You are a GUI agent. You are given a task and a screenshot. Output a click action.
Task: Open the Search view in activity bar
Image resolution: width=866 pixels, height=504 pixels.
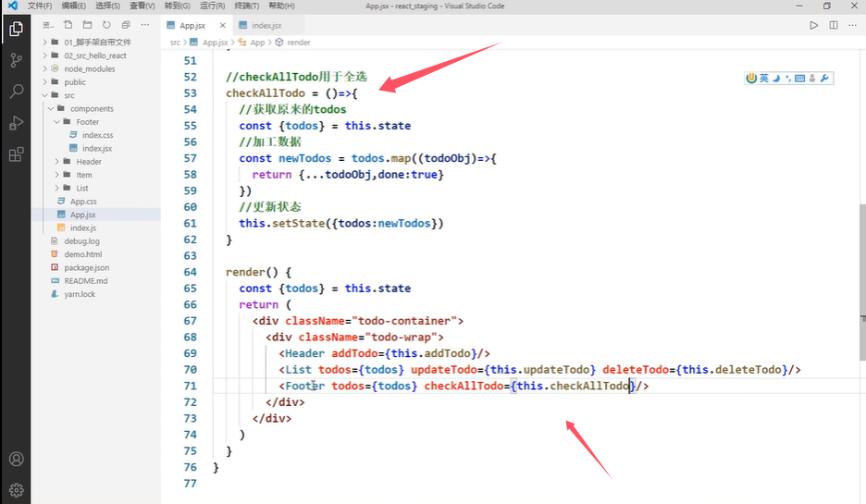[16, 91]
